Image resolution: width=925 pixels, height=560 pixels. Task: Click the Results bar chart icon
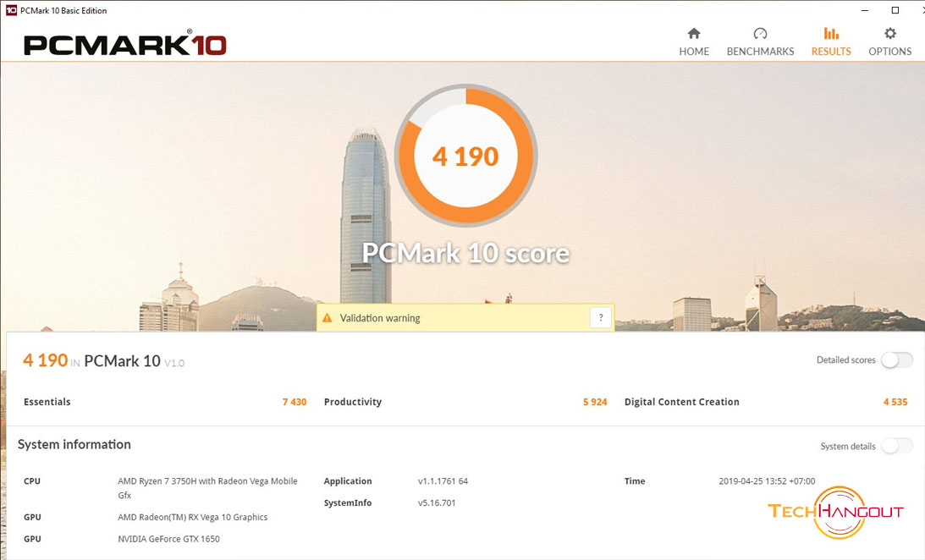[831, 33]
